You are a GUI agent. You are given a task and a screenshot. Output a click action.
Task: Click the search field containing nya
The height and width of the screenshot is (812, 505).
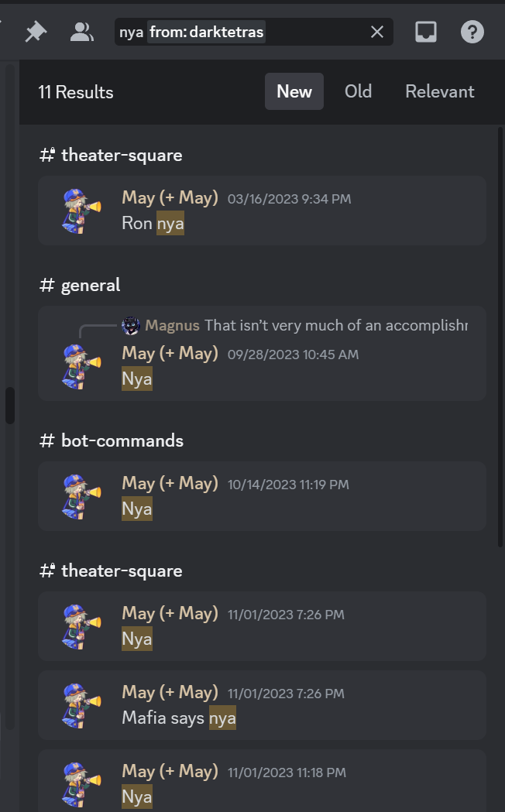click(254, 32)
